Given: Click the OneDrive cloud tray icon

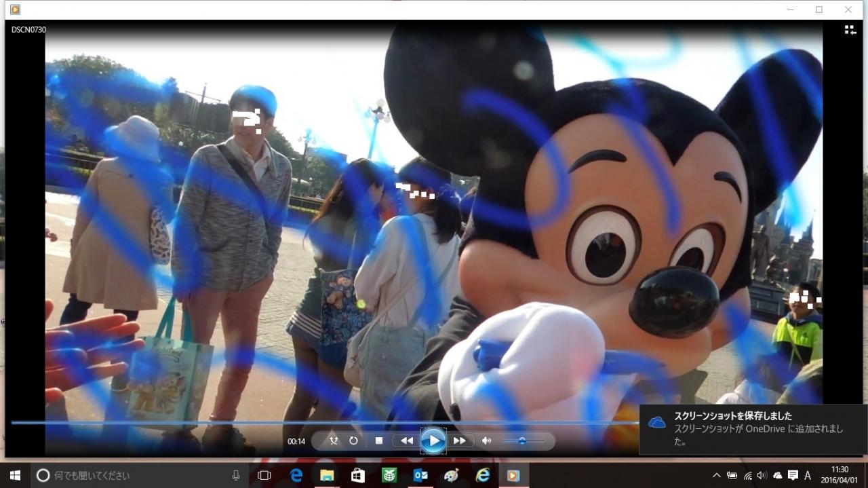Looking at the screenshot, I should (777, 476).
